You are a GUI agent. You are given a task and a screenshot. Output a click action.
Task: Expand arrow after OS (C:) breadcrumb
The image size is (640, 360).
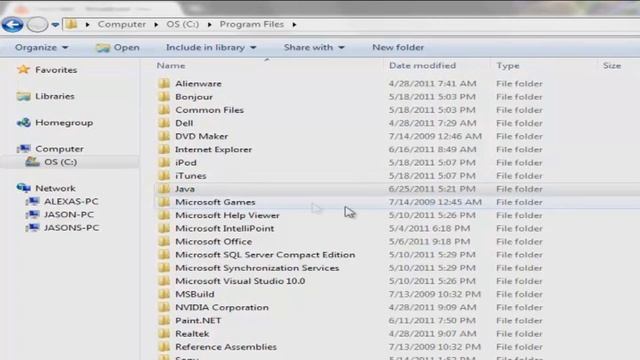coord(209,25)
